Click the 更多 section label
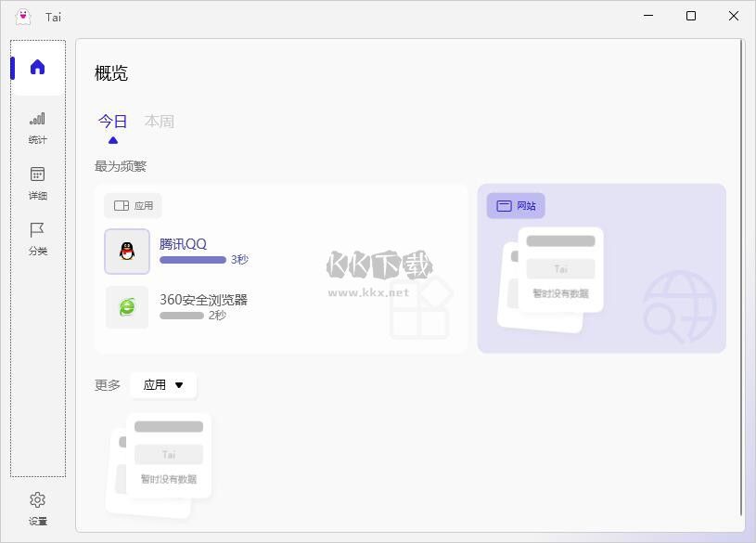 coord(107,384)
